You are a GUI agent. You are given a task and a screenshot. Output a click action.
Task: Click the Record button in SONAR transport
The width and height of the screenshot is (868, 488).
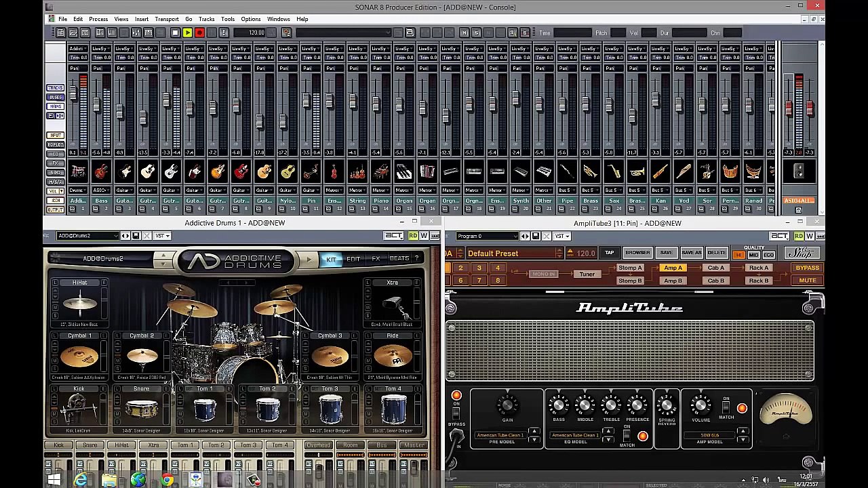pyautogui.click(x=199, y=33)
